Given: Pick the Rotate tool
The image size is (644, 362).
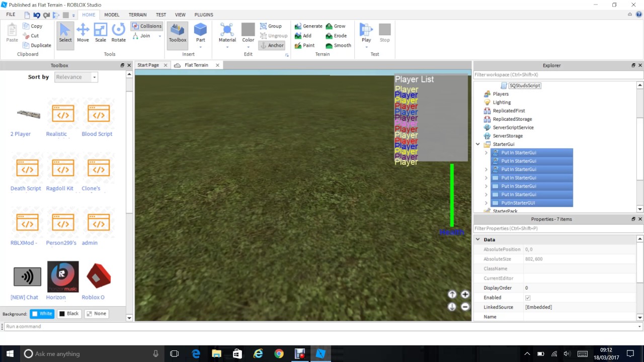Looking at the screenshot, I should tap(119, 33).
